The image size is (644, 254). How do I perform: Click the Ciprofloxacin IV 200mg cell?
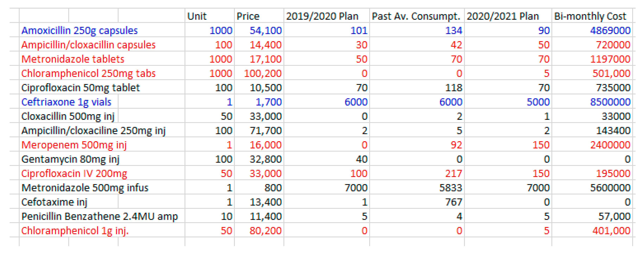[x=74, y=173]
